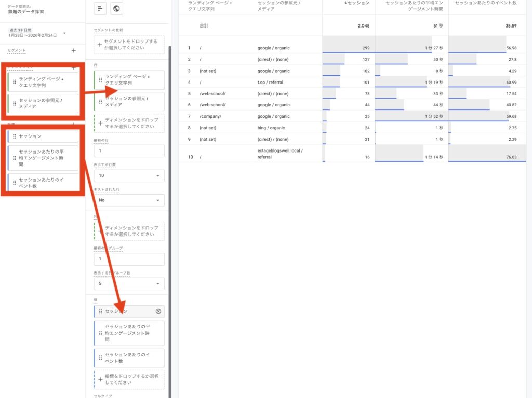Click drag handle of ランディング ページ dimension chip
Image resolution: width=532 pixels, height=398 pixels.
pos(14,81)
